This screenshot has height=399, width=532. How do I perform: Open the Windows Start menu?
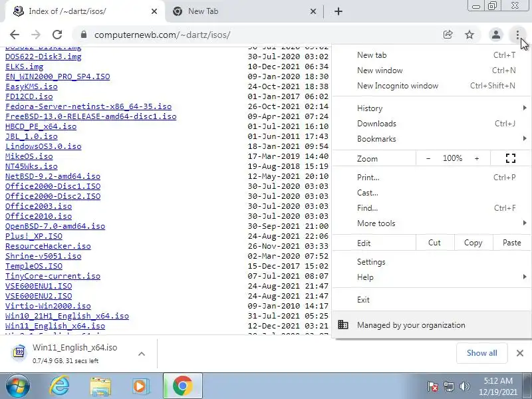18,386
